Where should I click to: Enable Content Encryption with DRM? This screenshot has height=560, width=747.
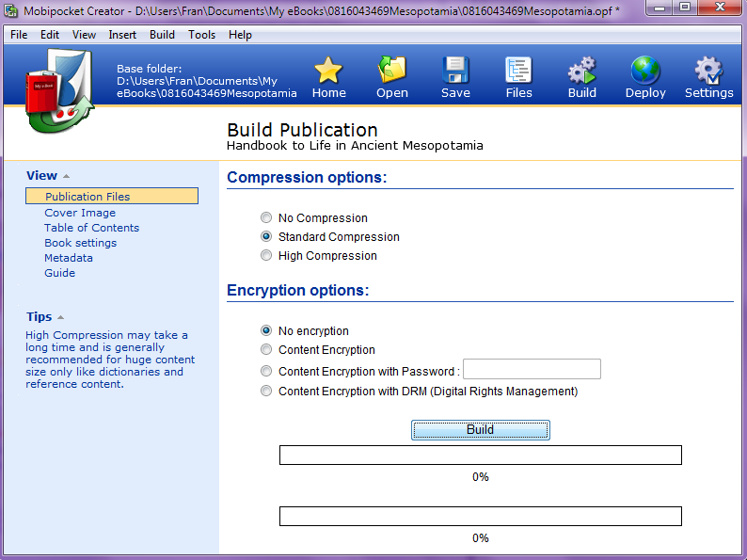pyautogui.click(x=266, y=391)
